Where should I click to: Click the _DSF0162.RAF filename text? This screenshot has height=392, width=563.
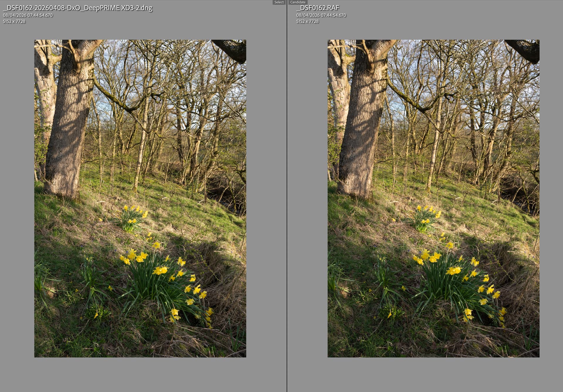coord(318,8)
